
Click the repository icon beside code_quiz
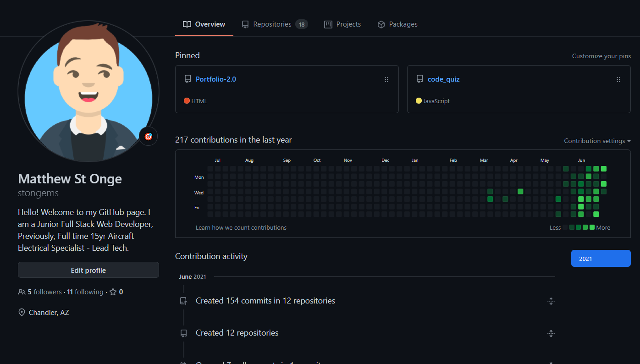[x=419, y=79]
